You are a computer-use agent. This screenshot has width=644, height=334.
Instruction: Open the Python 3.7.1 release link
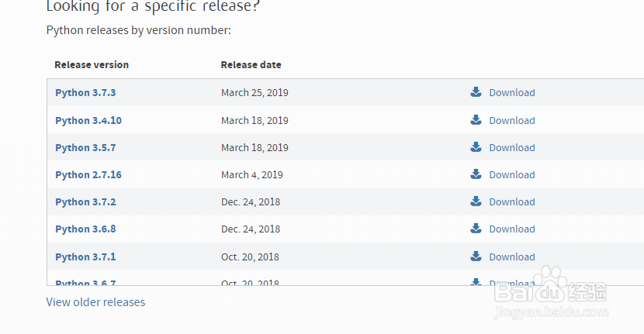coord(85,257)
